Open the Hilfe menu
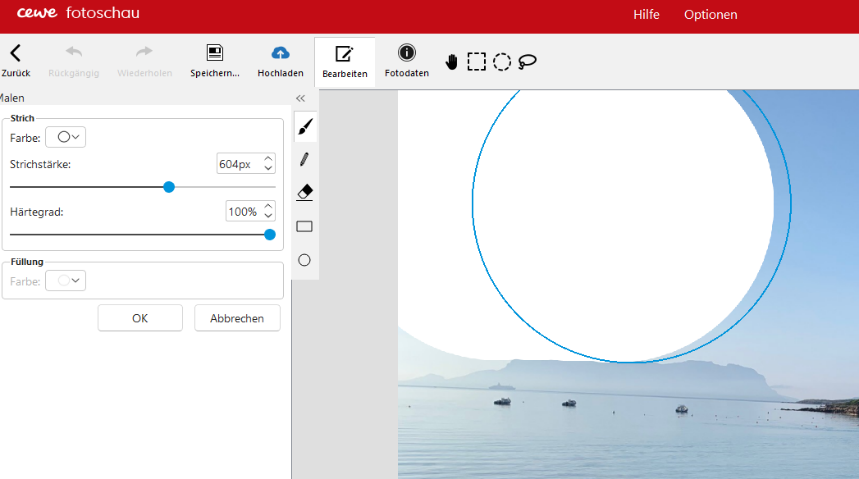The height and width of the screenshot is (479, 859). [x=646, y=15]
